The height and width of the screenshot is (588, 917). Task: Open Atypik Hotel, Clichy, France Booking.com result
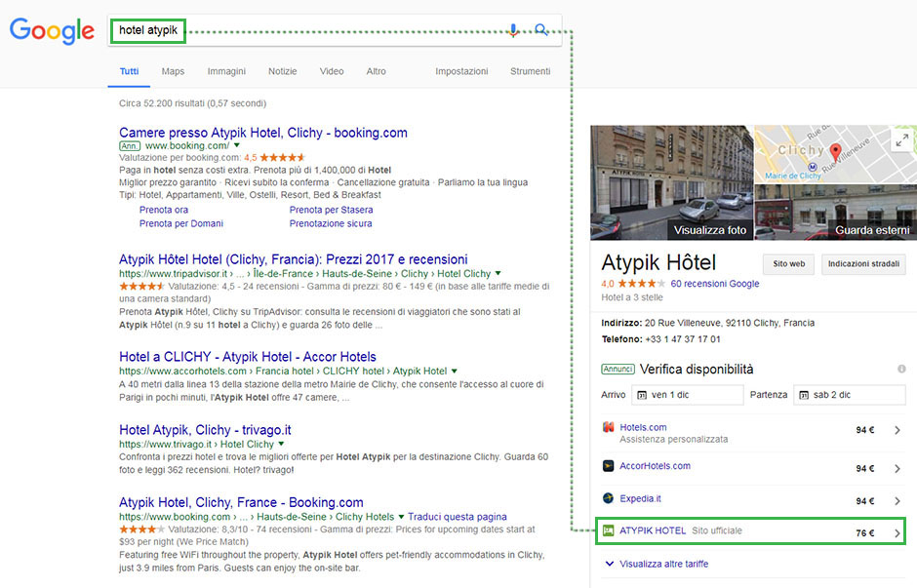(241, 502)
